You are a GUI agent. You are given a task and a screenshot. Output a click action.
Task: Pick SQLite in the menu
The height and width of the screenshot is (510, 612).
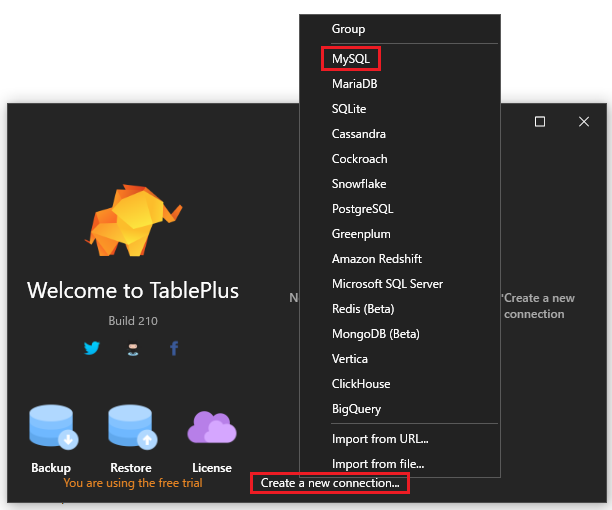[400, 109]
